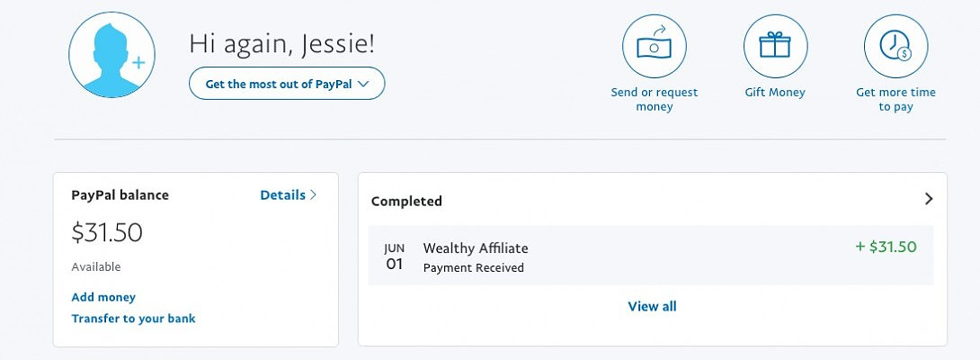The image size is (980, 360).
Task: Click the plus sign on avatar
Action: tap(138, 63)
